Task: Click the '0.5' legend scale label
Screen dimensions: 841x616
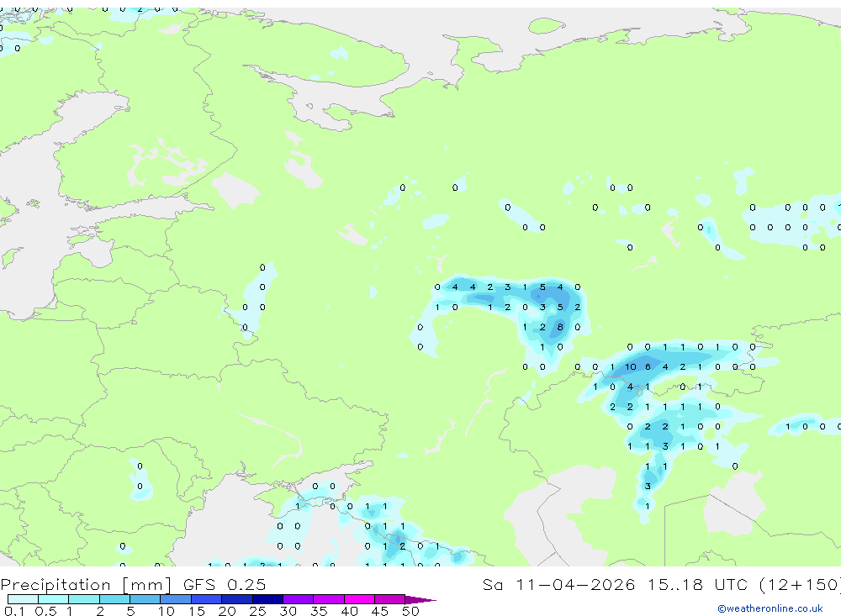Action: pos(45,611)
